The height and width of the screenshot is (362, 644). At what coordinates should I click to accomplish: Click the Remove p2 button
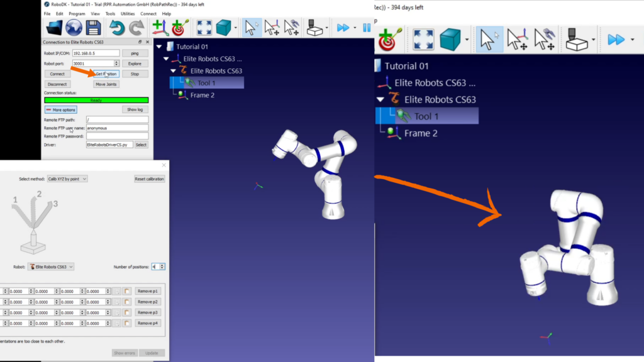147,302
